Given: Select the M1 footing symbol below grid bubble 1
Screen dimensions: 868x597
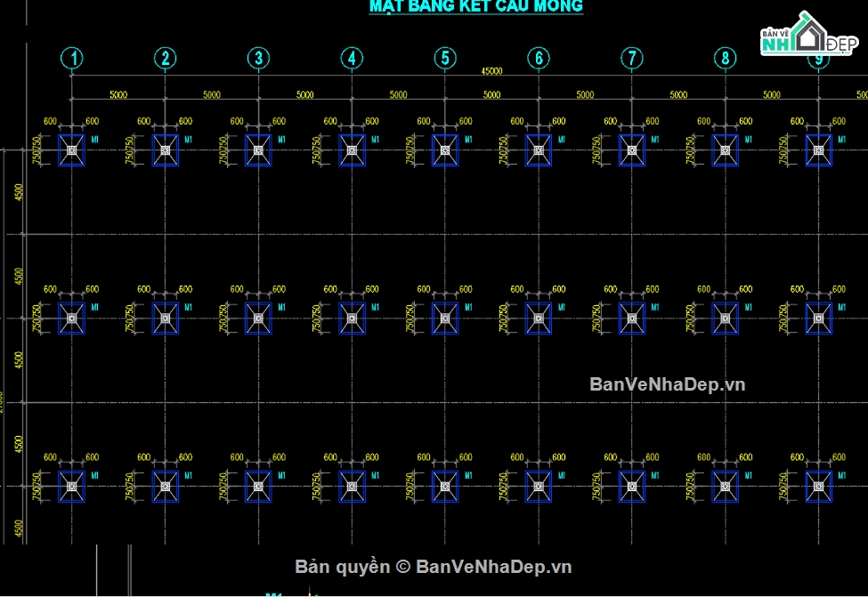Looking at the screenshot, I should click(x=69, y=151).
